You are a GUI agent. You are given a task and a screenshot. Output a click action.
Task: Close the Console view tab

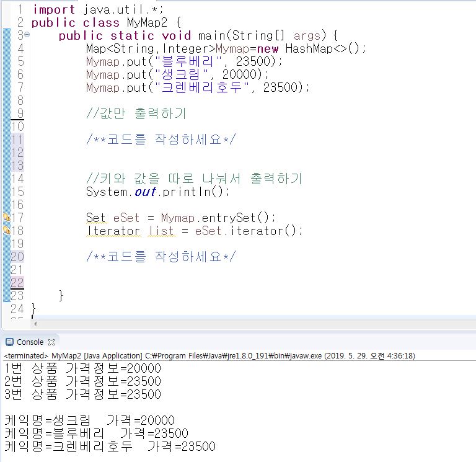pos(51,342)
